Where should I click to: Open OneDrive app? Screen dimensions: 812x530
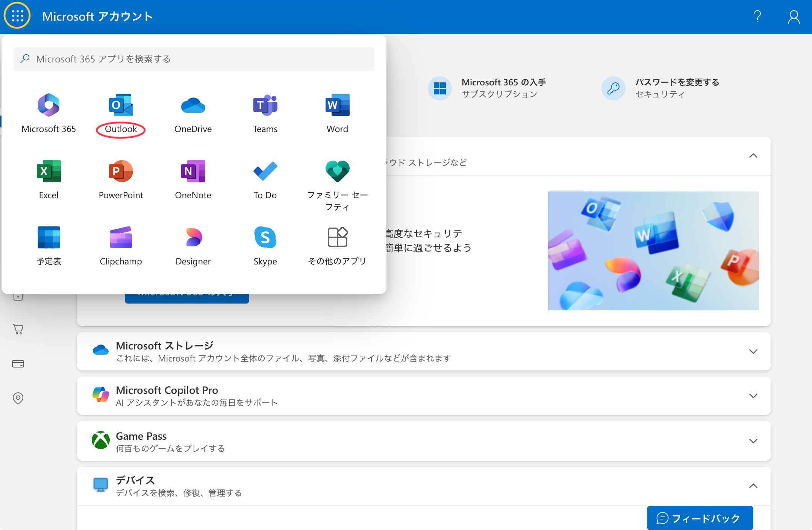click(x=193, y=113)
